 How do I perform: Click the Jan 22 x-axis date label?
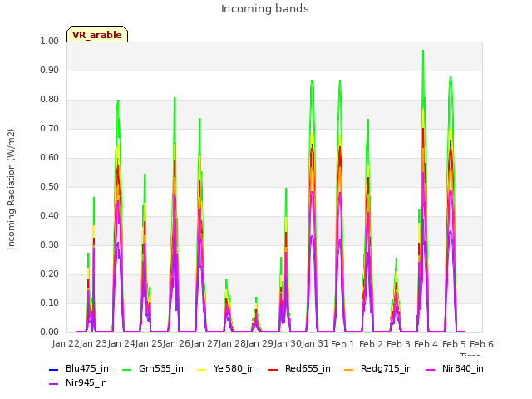(66, 344)
